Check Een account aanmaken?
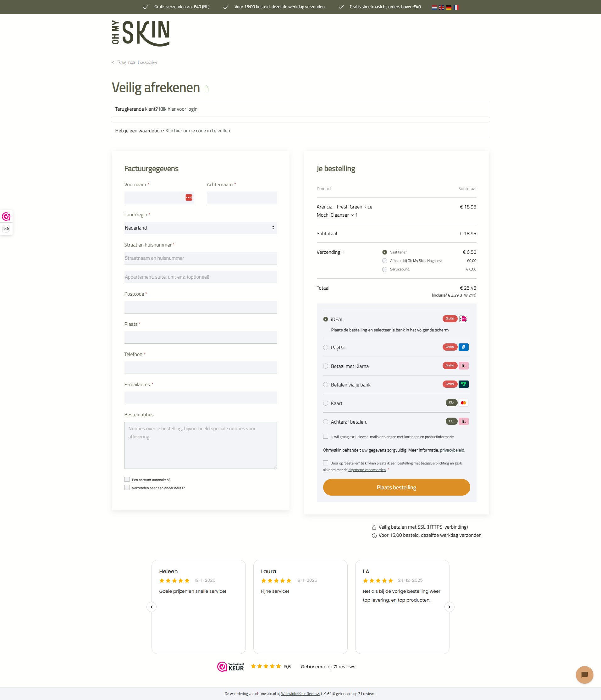 (x=127, y=479)
